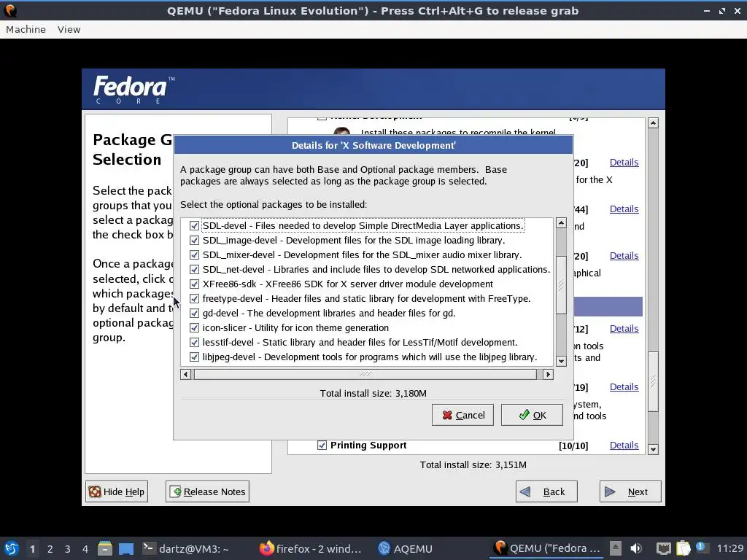Click the horizontal scrollbar thumb in dialog

365,374
